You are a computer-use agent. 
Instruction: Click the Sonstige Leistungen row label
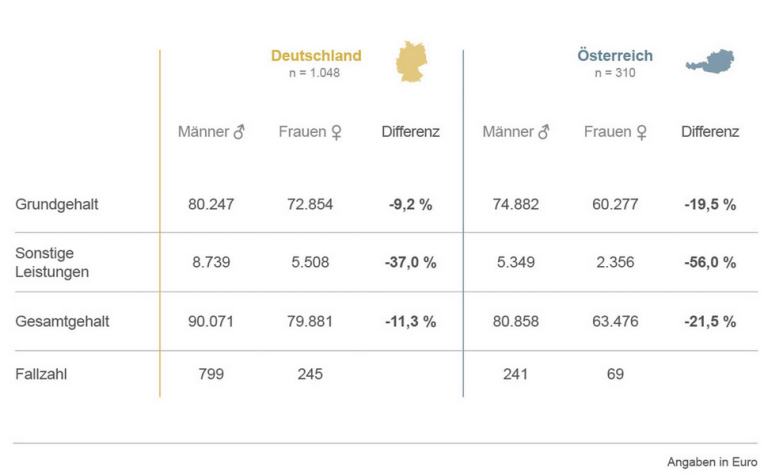click(x=52, y=262)
